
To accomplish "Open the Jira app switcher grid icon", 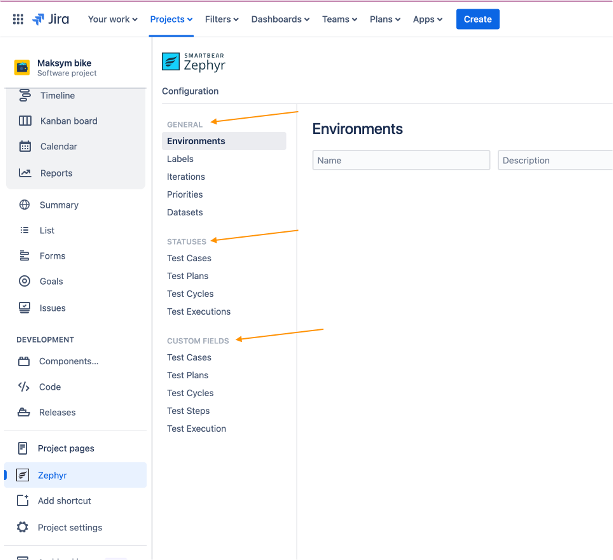I will point(18,19).
